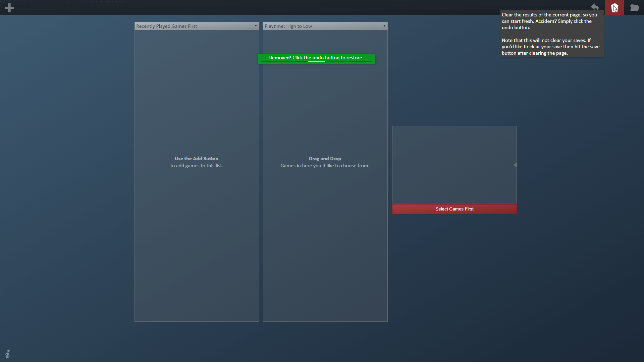The height and width of the screenshot is (362, 644).
Task: Click inside the "Use the Add Button" list panel
Action: [x=197, y=235]
